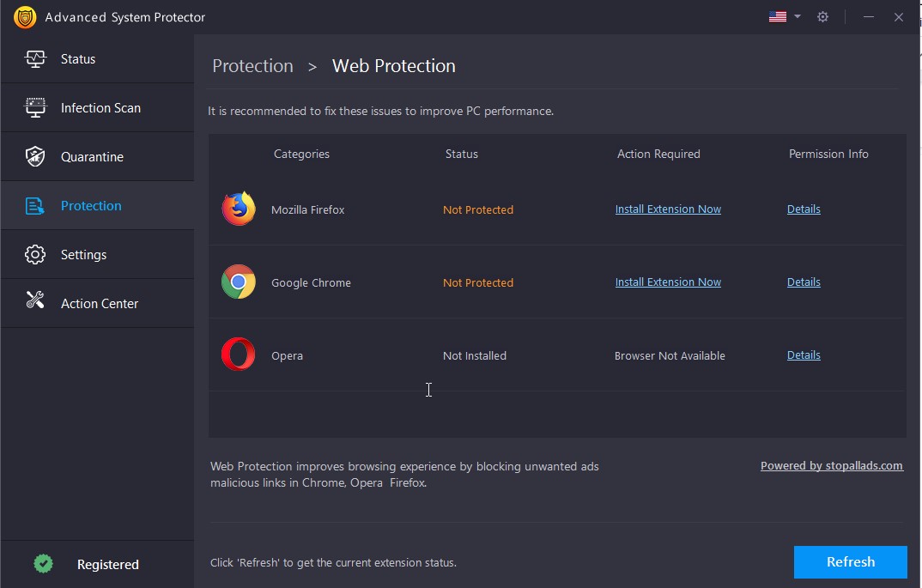This screenshot has width=922, height=588.
Task: Install Extension Now for Google Chrome
Action: 668,282
